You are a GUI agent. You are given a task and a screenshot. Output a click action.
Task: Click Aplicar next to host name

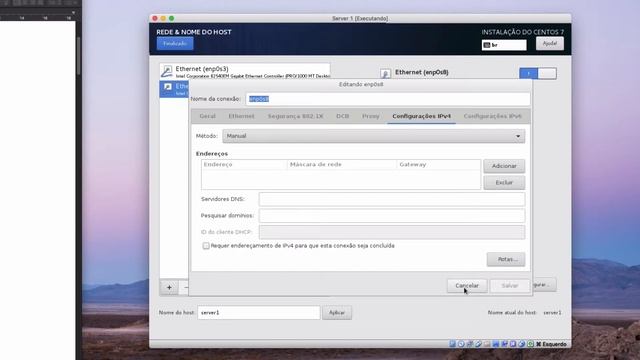(337, 313)
